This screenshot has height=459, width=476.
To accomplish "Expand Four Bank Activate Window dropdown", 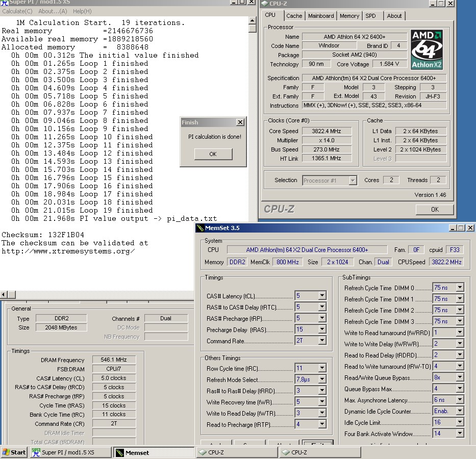I will 460,433.
